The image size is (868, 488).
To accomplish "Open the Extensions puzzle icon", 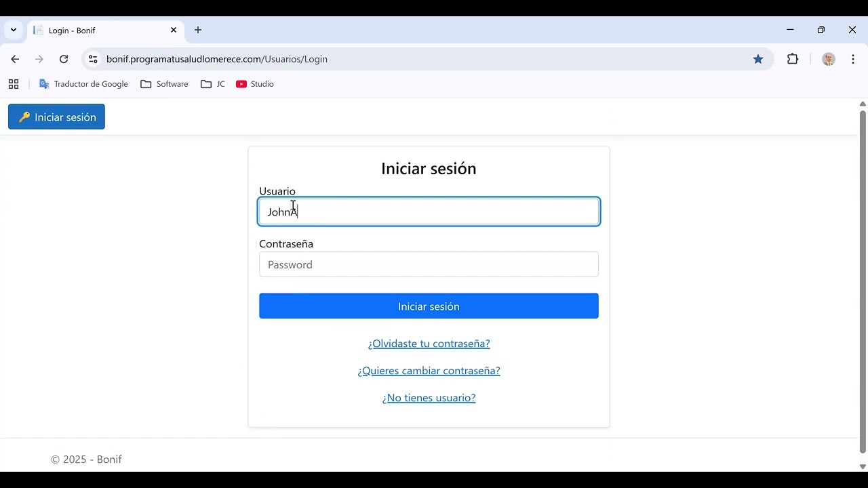I will click(793, 59).
